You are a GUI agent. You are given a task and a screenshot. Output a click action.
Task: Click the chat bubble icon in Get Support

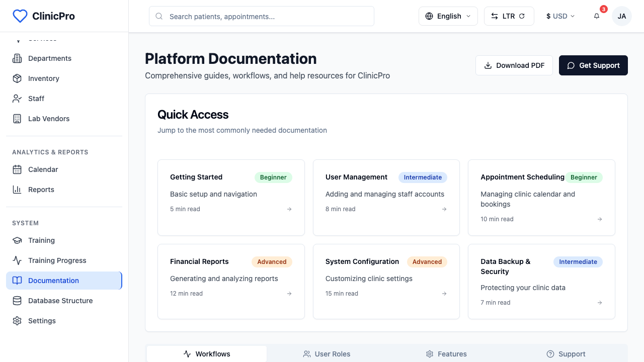571,65
